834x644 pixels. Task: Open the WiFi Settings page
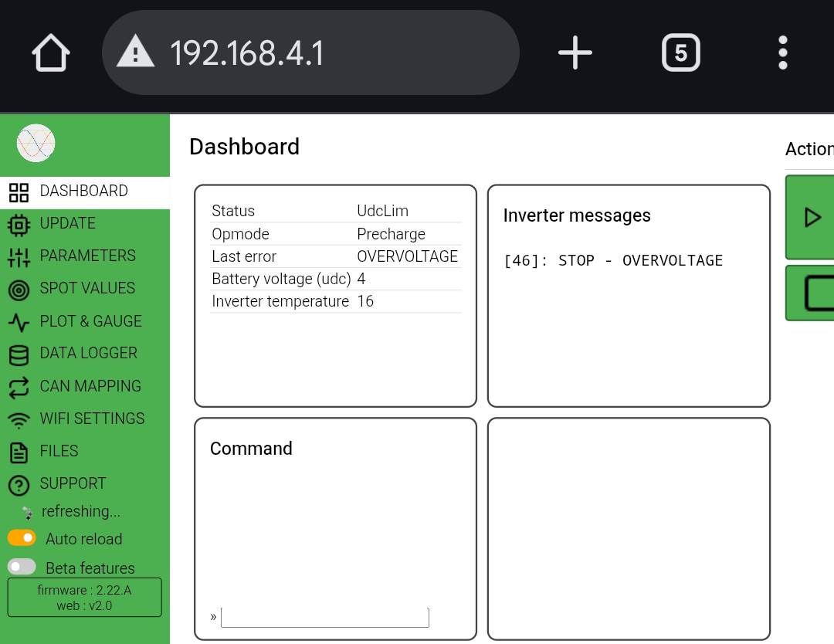click(91, 419)
